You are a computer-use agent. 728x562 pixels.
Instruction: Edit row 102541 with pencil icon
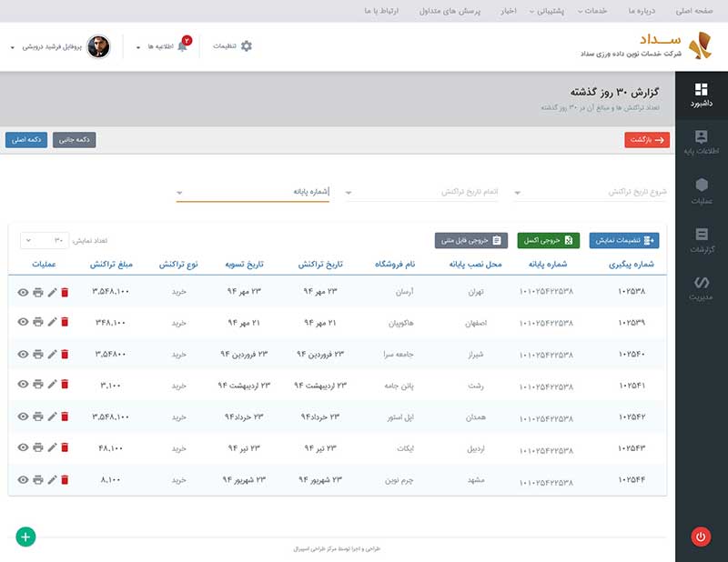(52, 384)
